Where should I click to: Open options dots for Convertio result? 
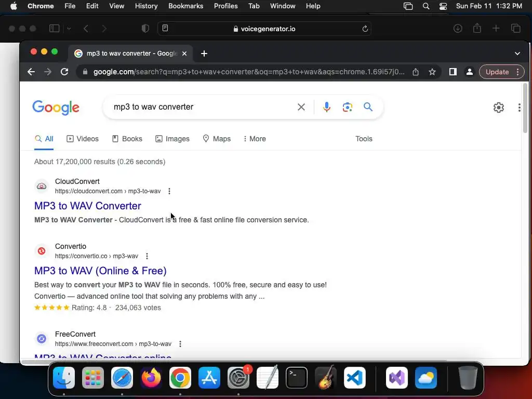tap(147, 256)
